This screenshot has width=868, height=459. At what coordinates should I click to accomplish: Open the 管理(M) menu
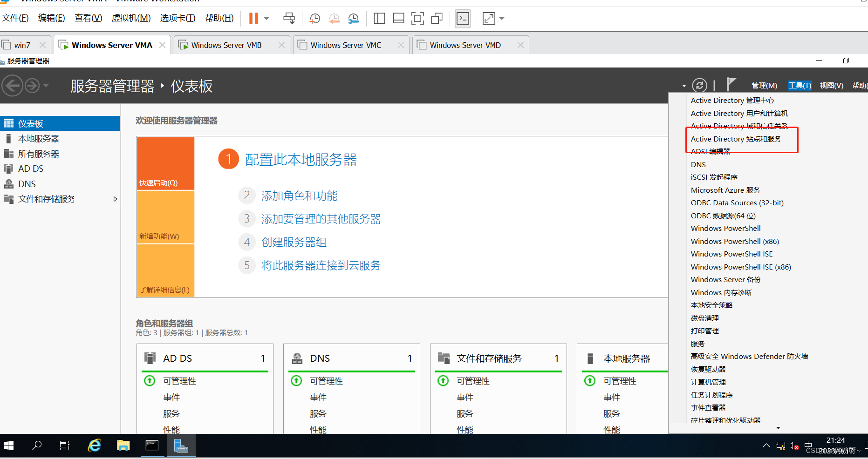[764, 86]
